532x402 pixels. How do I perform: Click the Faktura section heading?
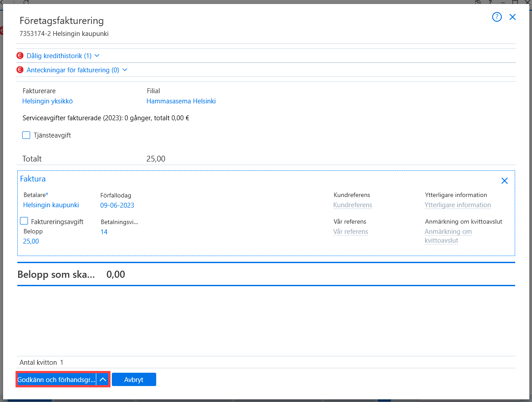32,179
